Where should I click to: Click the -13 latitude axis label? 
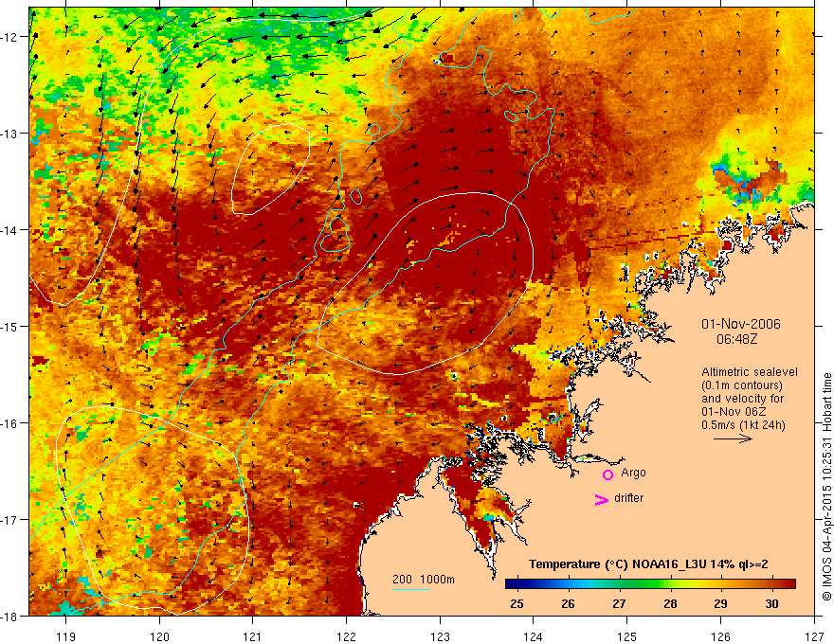pos(10,134)
